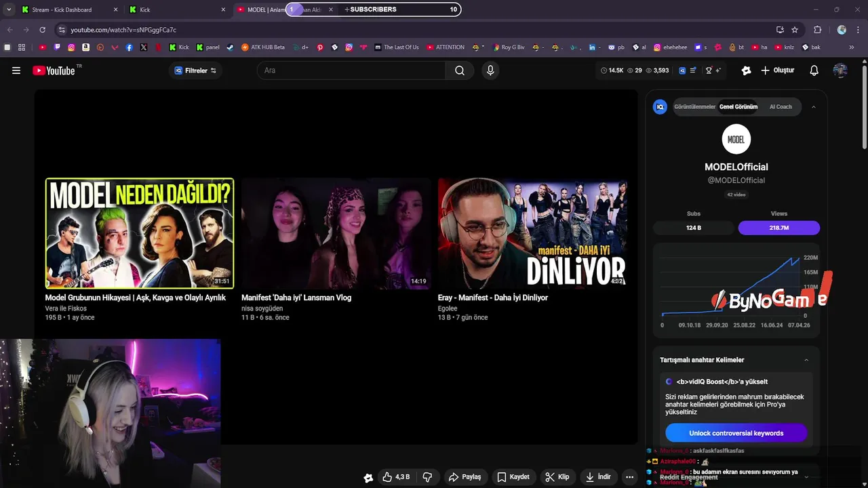This screenshot has height=488, width=868.
Task: Open the Chrome extensions puzzle icon
Action: 818,30
